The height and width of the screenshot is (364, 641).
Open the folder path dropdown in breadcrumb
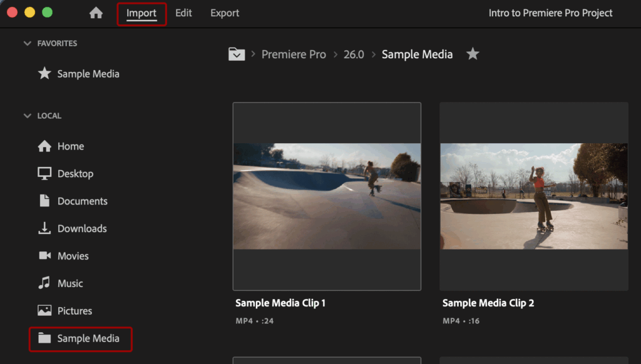click(237, 54)
